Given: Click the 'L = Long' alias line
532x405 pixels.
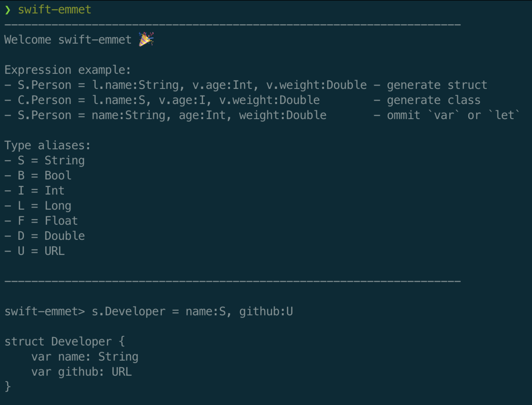Looking at the screenshot, I should pos(38,206).
